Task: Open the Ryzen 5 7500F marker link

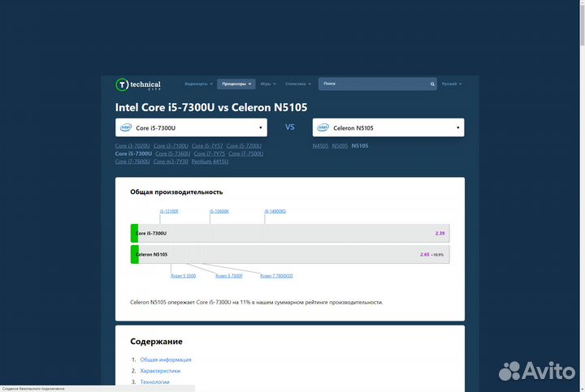Action: 228,276
